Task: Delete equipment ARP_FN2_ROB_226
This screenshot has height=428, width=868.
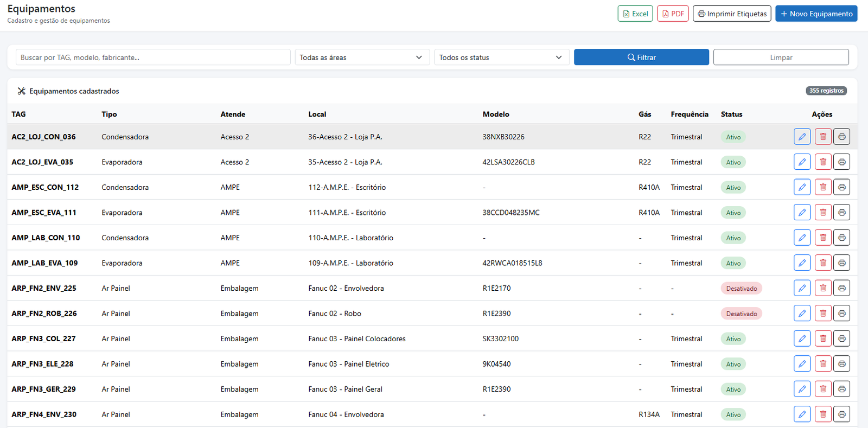Action: [823, 313]
